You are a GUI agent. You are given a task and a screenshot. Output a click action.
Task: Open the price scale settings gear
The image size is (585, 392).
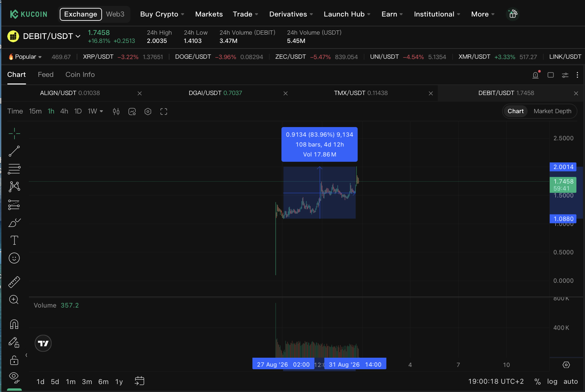(x=566, y=365)
